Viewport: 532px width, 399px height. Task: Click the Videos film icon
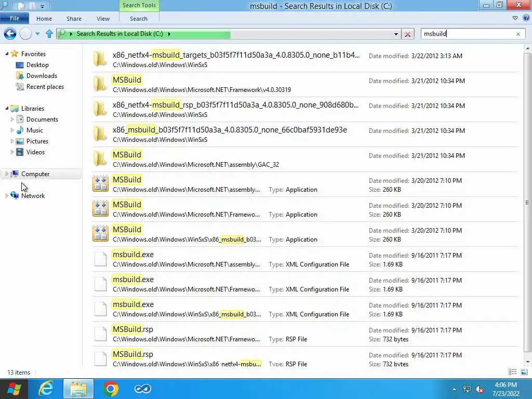[x=20, y=152]
